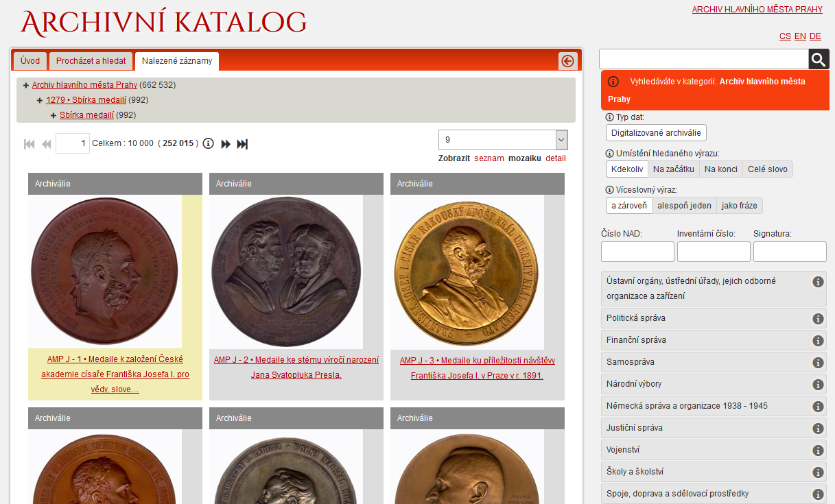Show info for Politická správa category

818,319
